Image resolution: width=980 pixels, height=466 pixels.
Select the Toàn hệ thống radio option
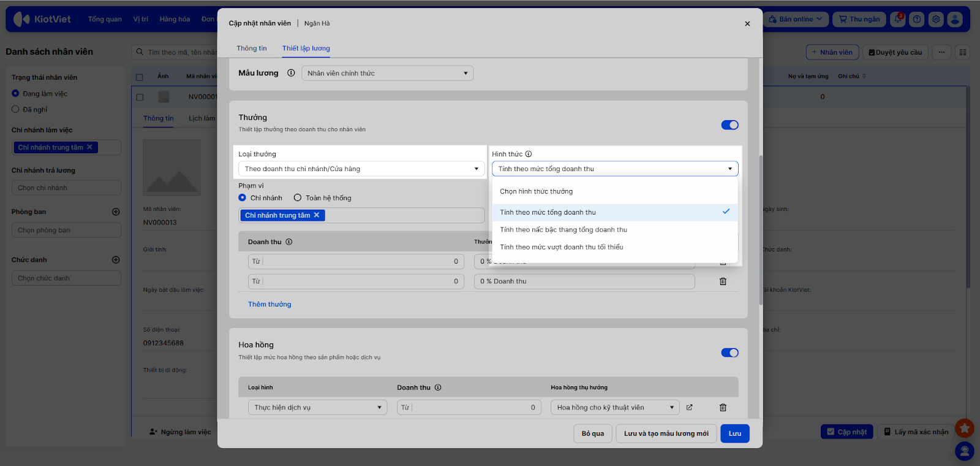pyautogui.click(x=298, y=198)
